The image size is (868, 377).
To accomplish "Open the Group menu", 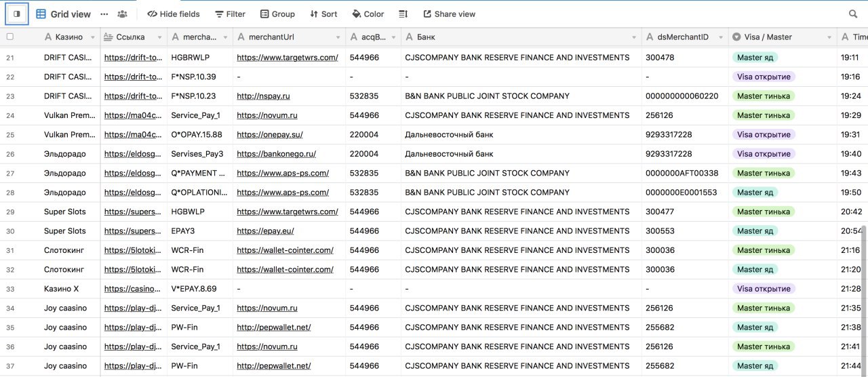I will pyautogui.click(x=277, y=14).
